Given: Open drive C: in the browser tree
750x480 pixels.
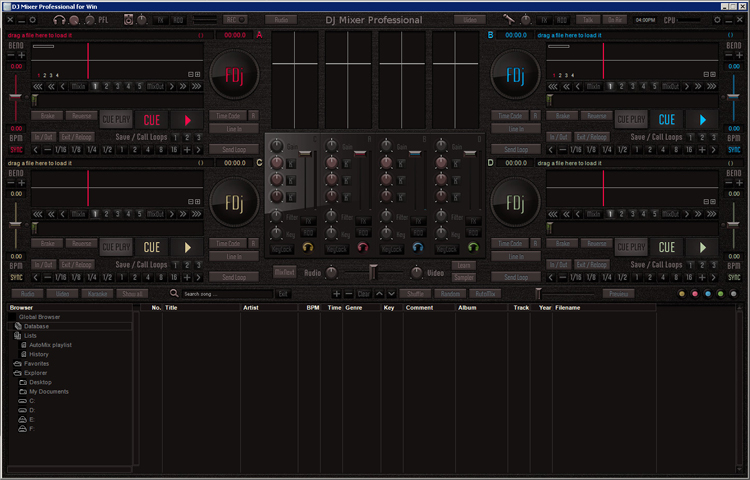Looking at the screenshot, I should pyautogui.click(x=32, y=401).
